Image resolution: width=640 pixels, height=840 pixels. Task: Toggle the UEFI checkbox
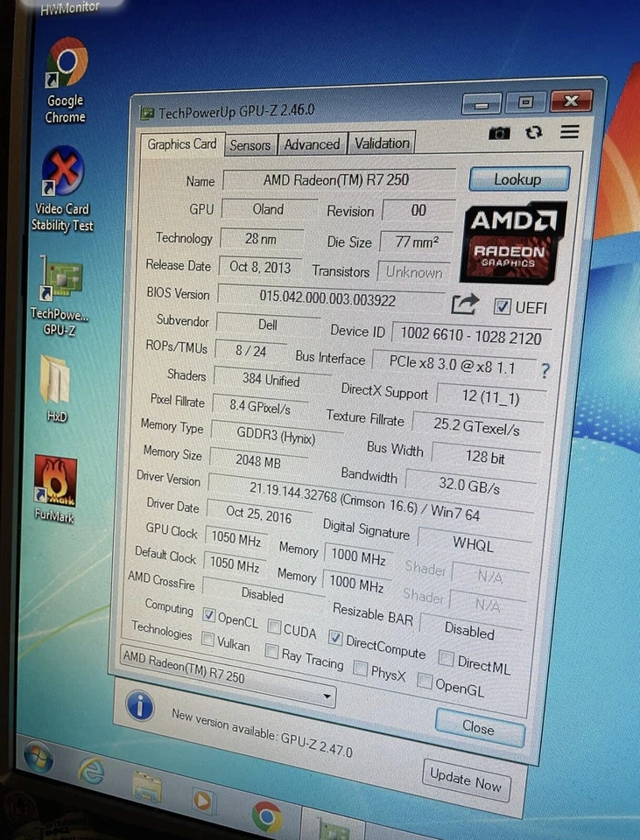pos(503,306)
